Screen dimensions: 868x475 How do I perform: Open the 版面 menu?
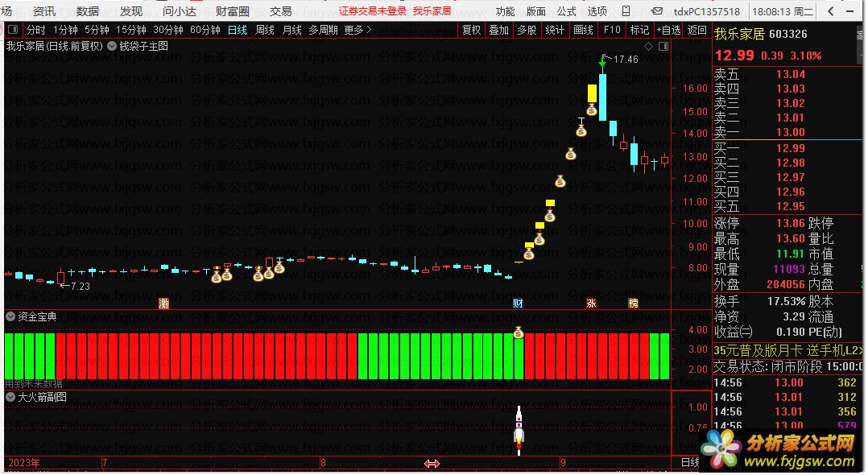[x=536, y=11]
